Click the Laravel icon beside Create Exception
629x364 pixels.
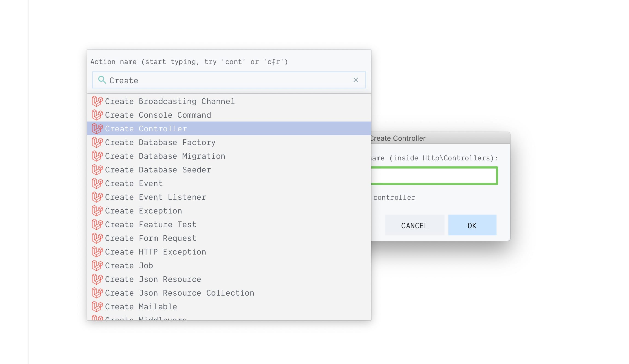pos(97,210)
